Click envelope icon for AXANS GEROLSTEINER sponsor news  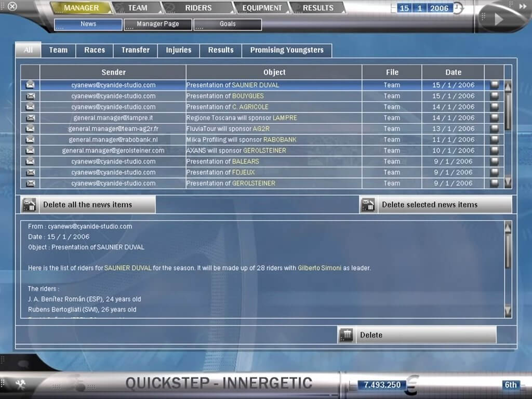click(x=30, y=150)
